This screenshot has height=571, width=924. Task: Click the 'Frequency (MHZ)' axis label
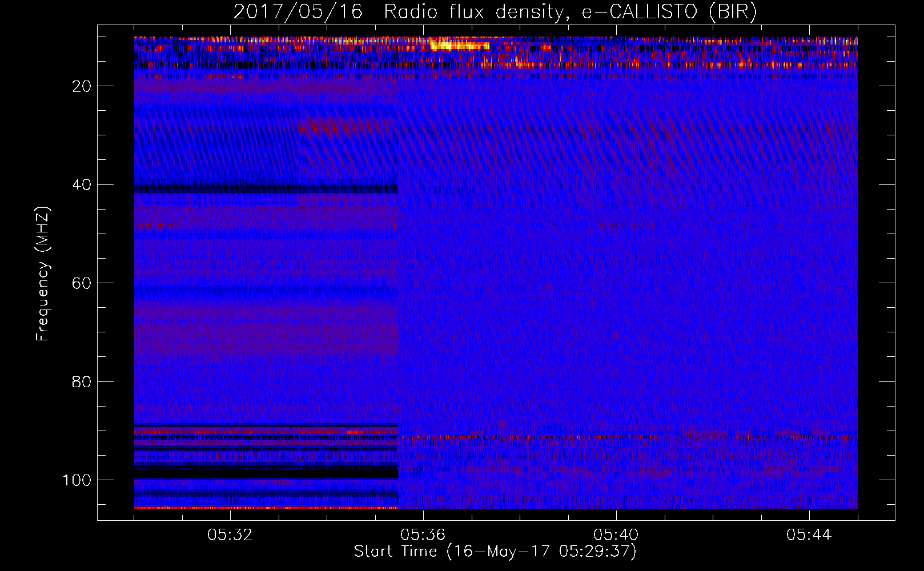[x=43, y=274]
